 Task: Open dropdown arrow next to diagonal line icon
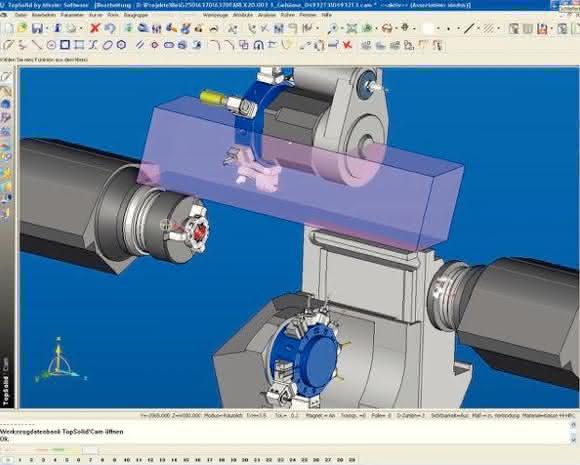(478, 28)
